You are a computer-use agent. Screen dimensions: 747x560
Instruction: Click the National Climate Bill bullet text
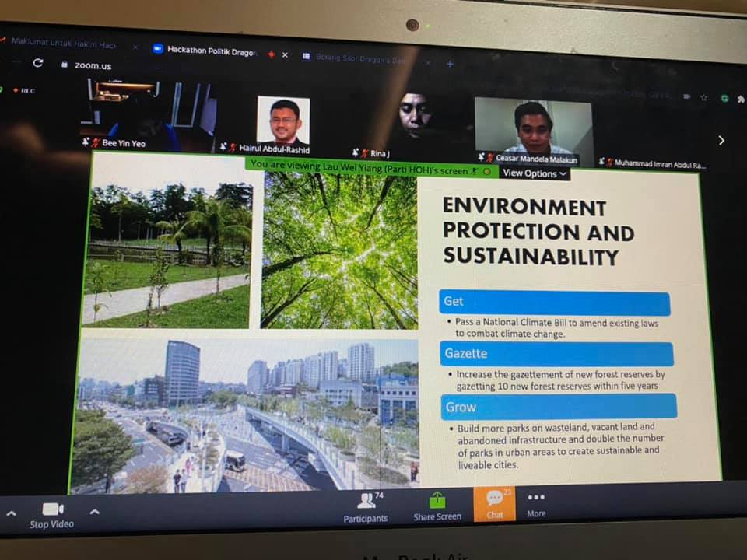pyautogui.click(x=556, y=328)
